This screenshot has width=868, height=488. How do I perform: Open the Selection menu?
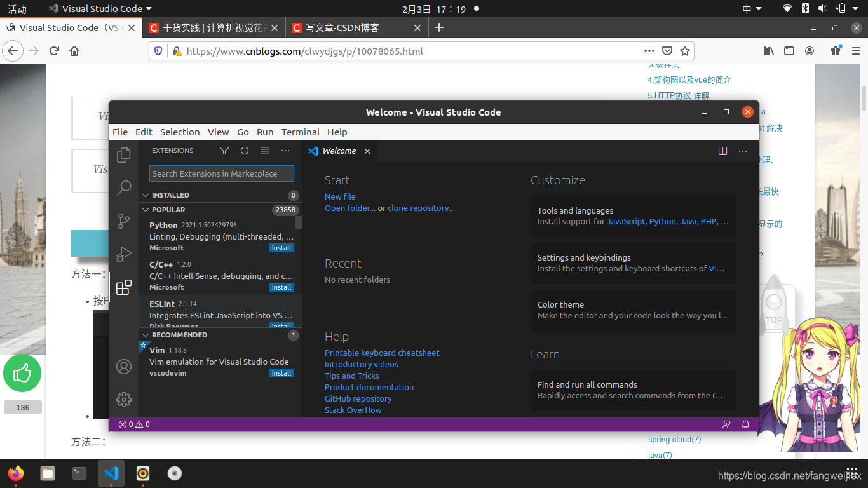pyautogui.click(x=180, y=132)
